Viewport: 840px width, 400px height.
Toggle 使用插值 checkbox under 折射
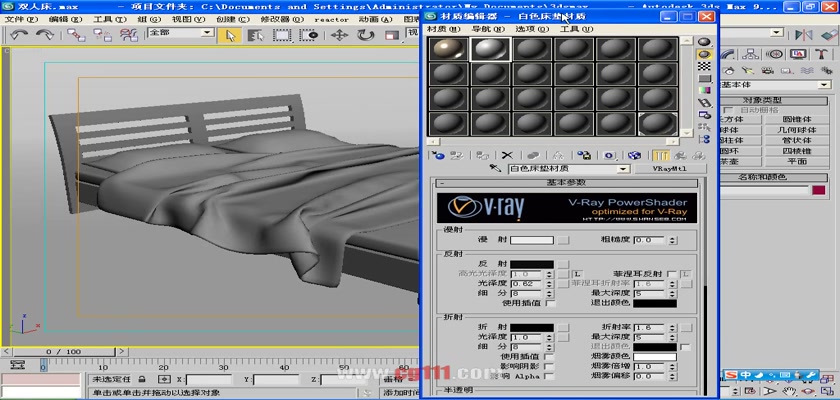click(x=550, y=357)
